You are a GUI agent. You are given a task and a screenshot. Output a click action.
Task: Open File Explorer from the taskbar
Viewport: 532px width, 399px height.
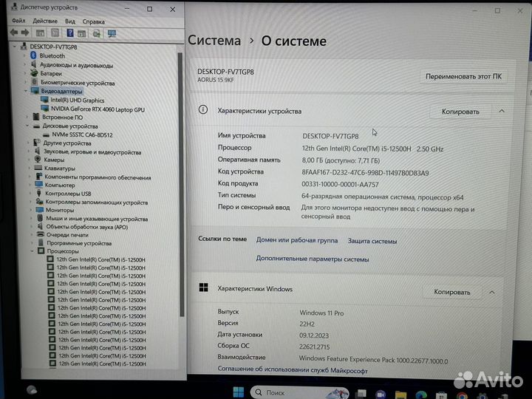click(x=400, y=395)
